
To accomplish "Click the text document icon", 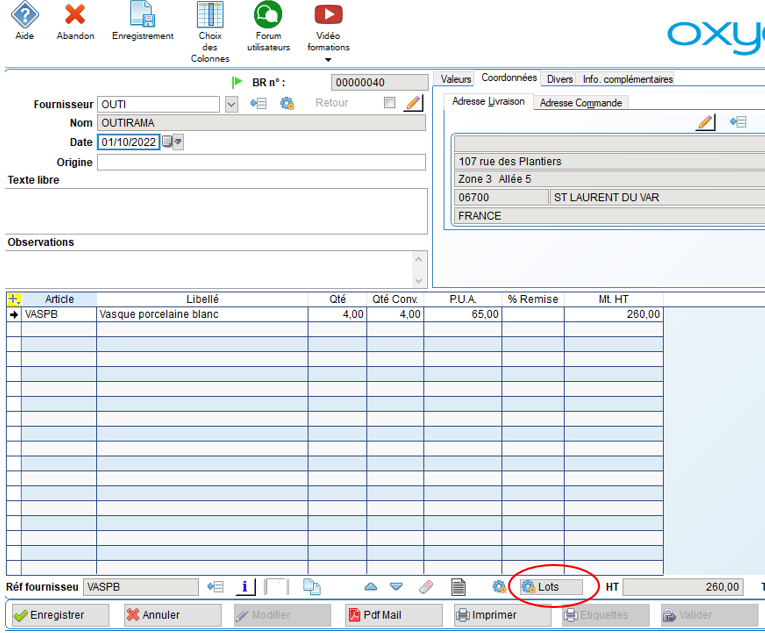I will pos(458,587).
